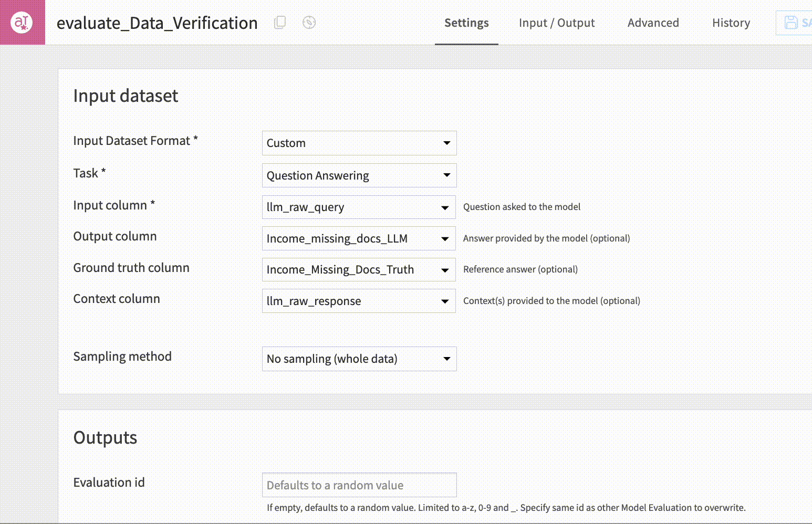Open the Sampling method dropdown
Image resolution: width=812 pixels, height=524 pixels.
359,359
